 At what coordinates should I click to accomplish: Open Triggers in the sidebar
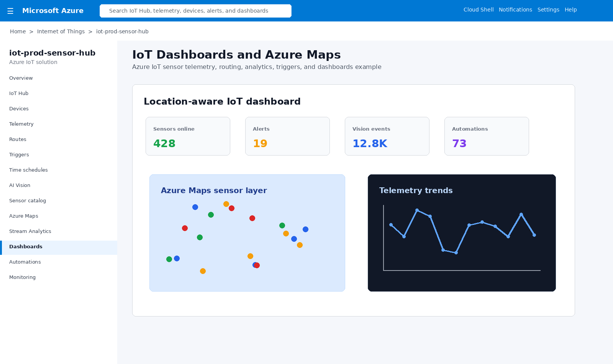coord(59,155)
